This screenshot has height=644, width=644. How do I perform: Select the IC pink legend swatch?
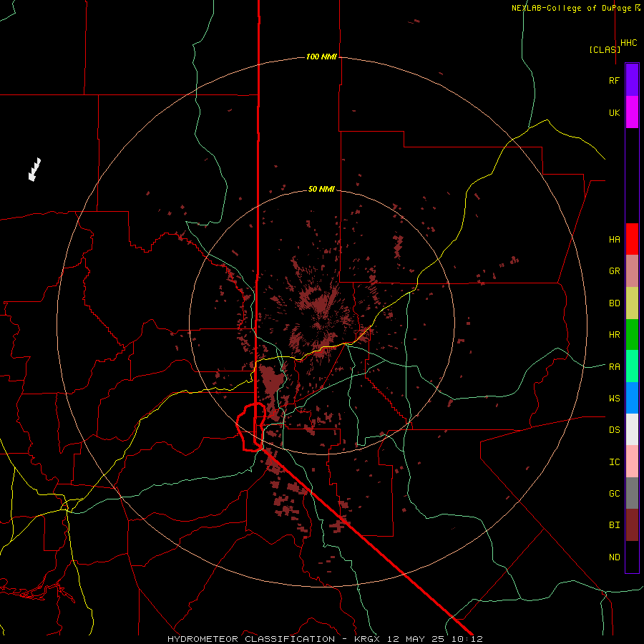[632, 462]
